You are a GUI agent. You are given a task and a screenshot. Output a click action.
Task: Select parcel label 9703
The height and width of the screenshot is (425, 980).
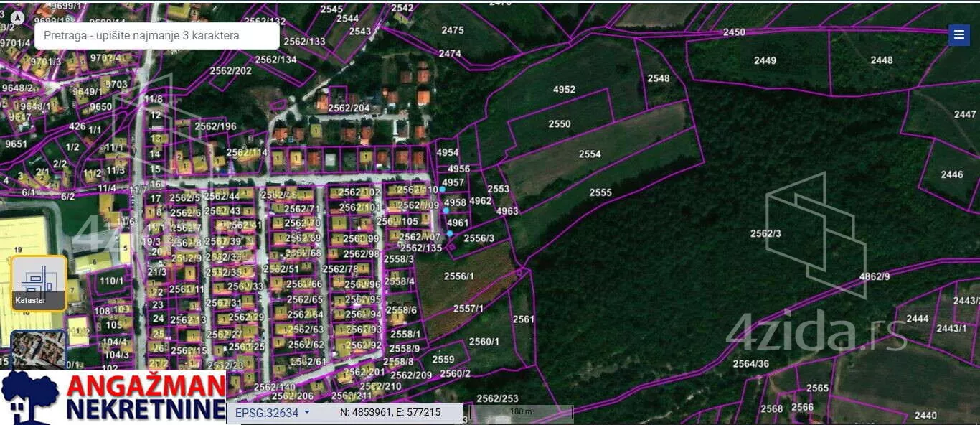coord(116,84)
